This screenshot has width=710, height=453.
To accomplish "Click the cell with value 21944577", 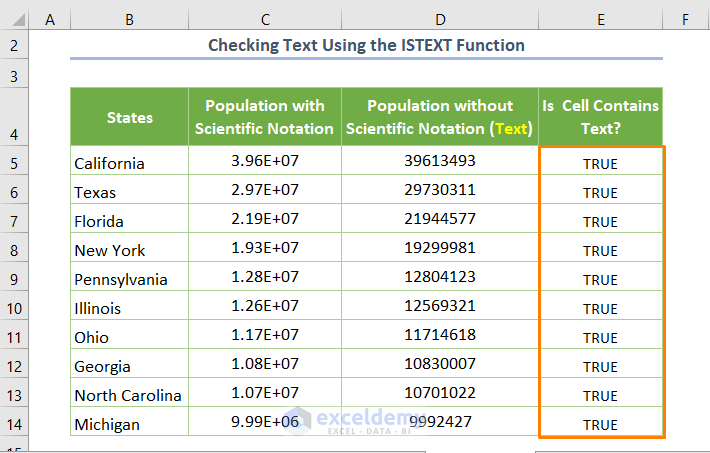I will [440, 221].
